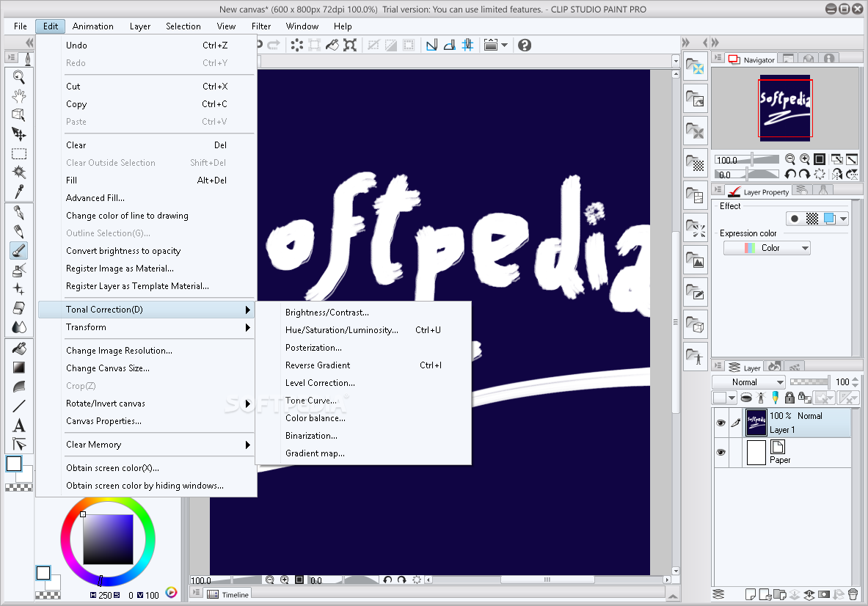Choose Brightness/Contrast... from submenu
This screenshot has height=606, width=868.
[327, 312]
